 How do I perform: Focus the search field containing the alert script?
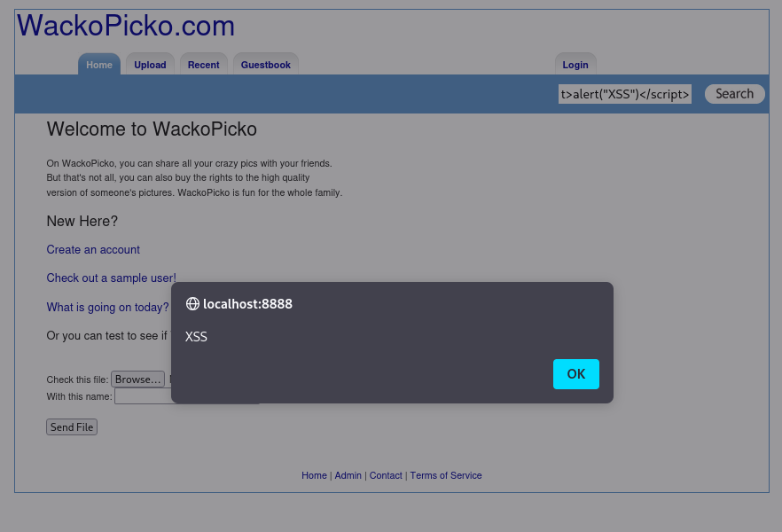(625, 94)
